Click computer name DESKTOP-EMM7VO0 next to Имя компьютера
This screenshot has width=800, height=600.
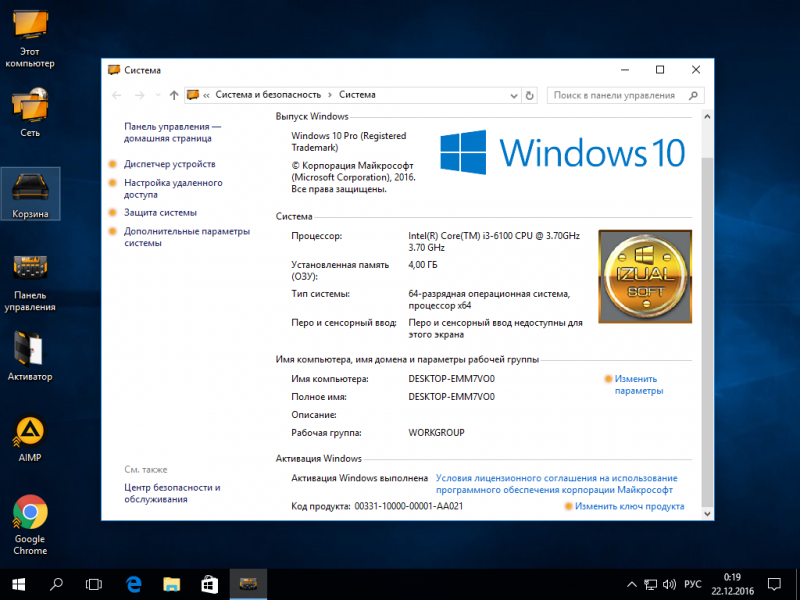pos(452,379)
